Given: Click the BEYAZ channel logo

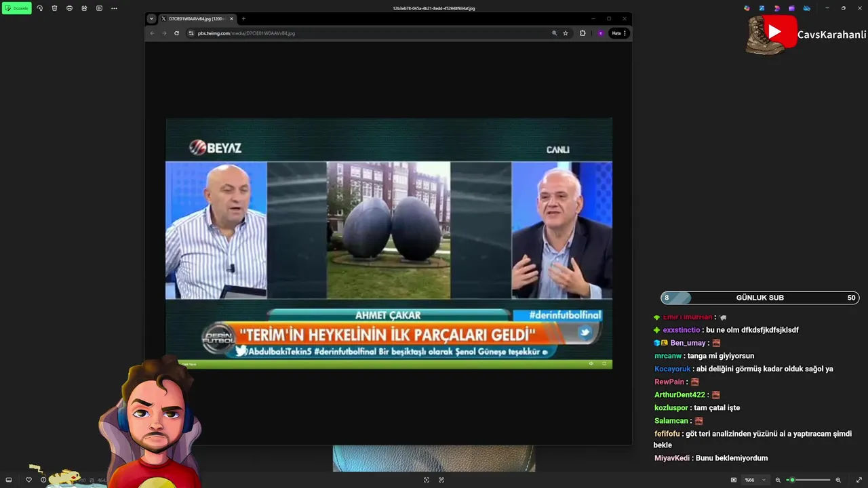Looking at the screenshot, I should [x=215, y=148].
